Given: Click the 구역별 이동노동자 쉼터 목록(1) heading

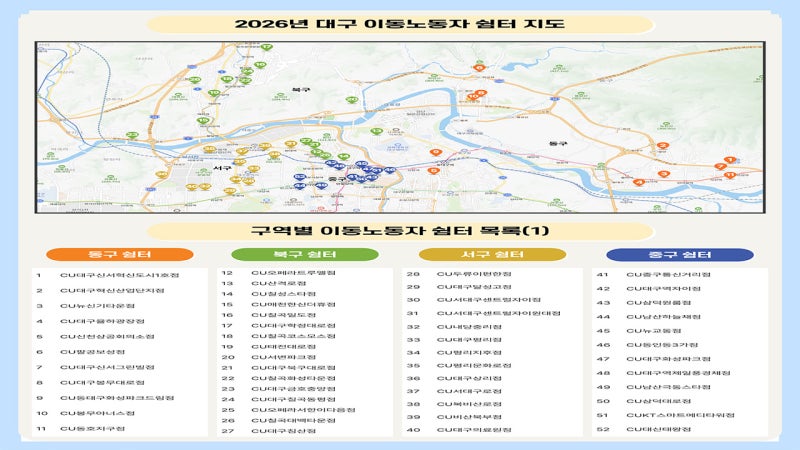Looking at the screenshot, I should click(400, 231).
